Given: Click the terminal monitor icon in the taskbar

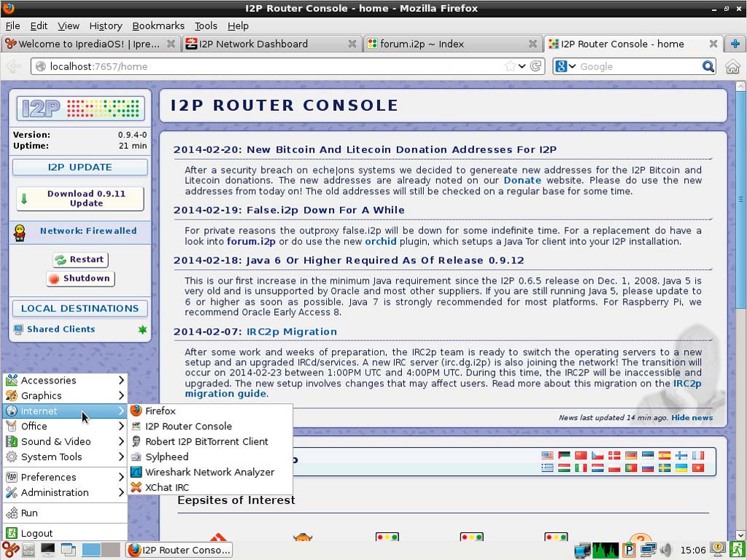Looking at the screenshot, I should tap(47, 550).
